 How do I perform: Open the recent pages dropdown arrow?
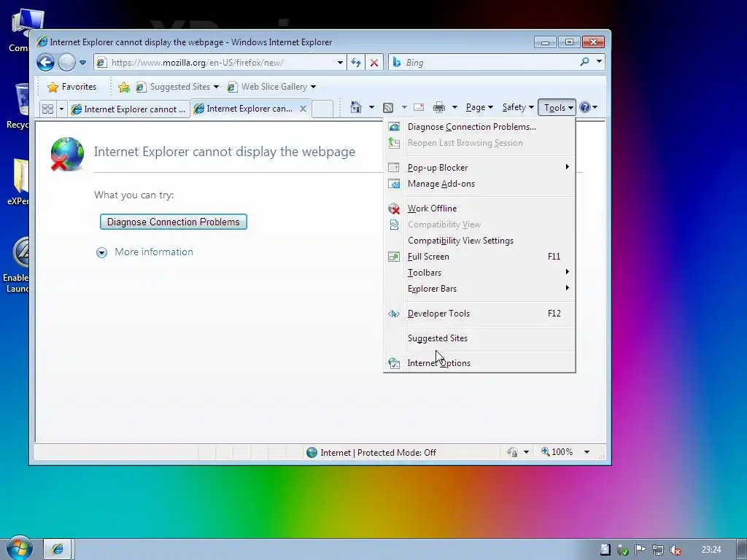click(82, 63)
